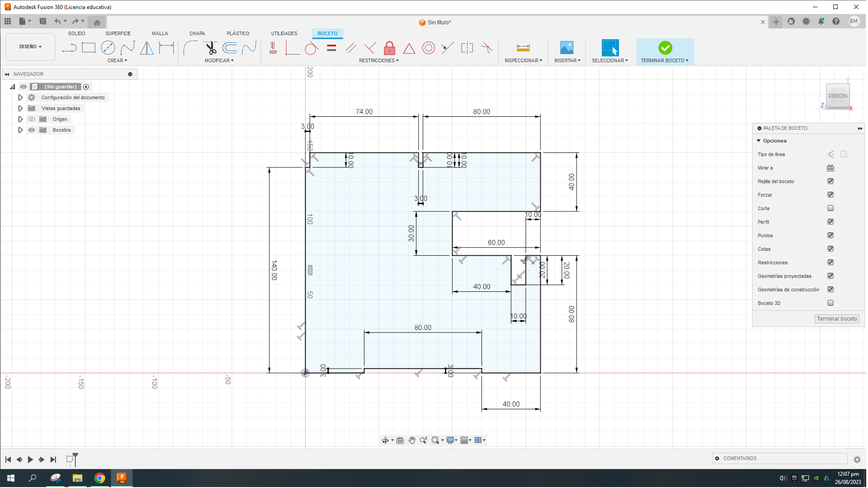This screenshot has width=868, height=488.
Task: Expand the Bocetos tree folder
Action: click(20, 130)
